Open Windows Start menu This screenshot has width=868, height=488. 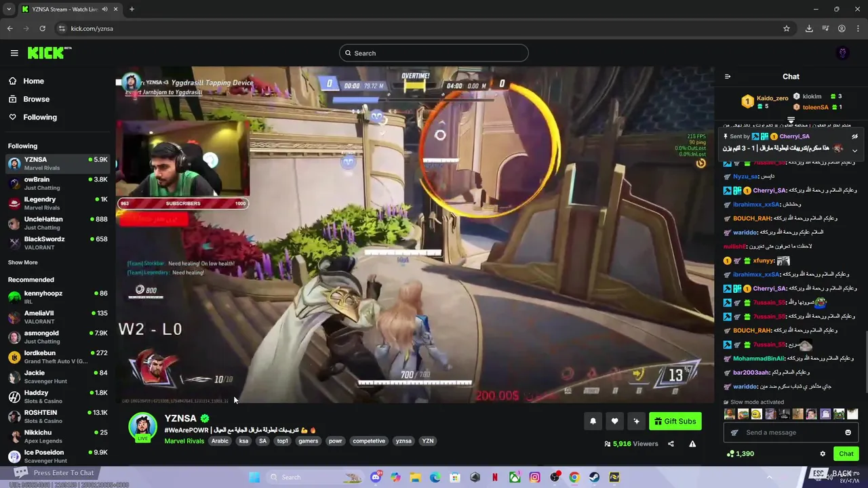coord(254,477)
